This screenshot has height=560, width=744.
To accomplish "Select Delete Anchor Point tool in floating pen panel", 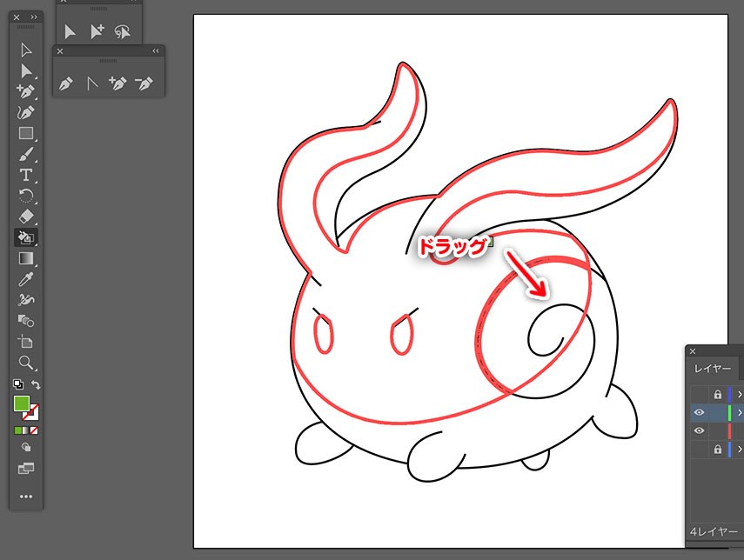I will coord(144,83).
